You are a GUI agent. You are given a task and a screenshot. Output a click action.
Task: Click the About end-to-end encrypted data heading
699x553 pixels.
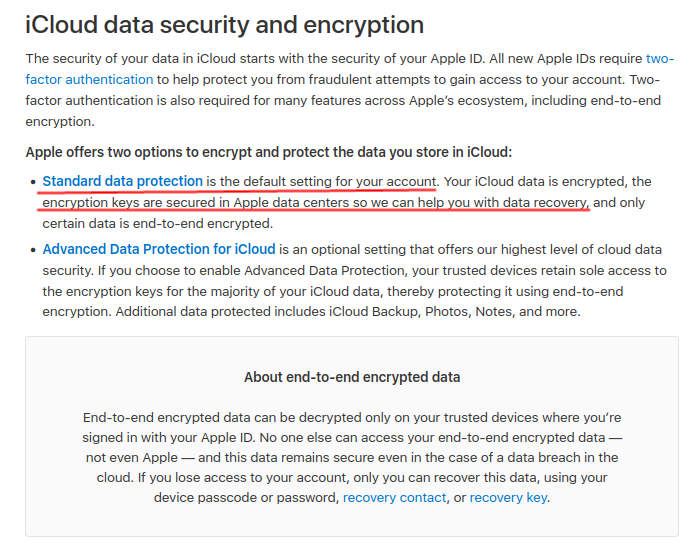point(352,377)
